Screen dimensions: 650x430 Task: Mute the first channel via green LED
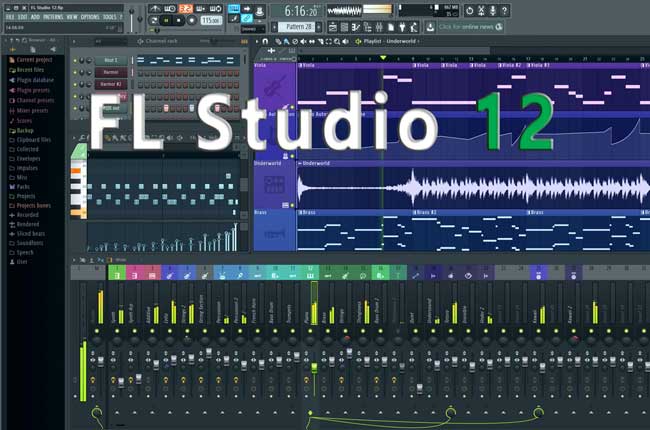coord(75,61)
